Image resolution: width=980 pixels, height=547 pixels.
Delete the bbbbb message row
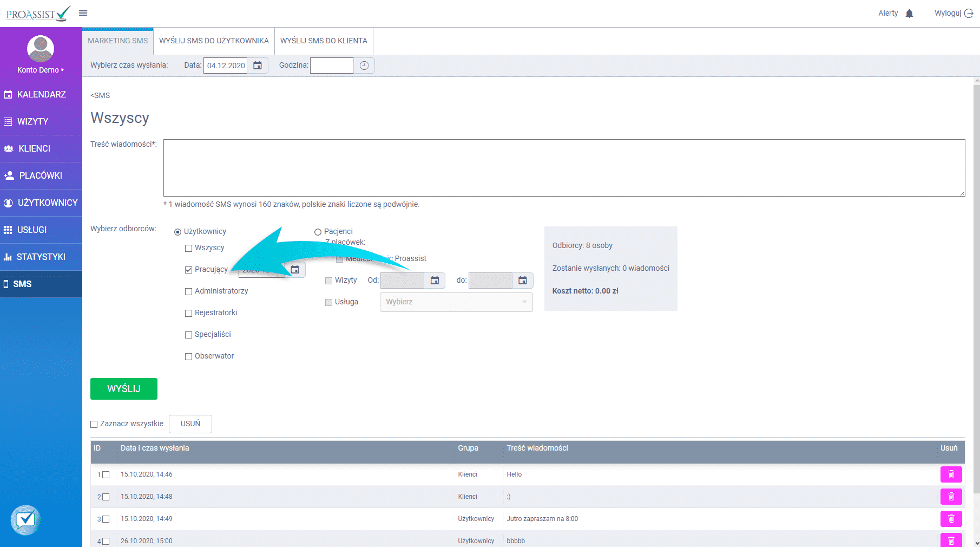pos(951,540)
